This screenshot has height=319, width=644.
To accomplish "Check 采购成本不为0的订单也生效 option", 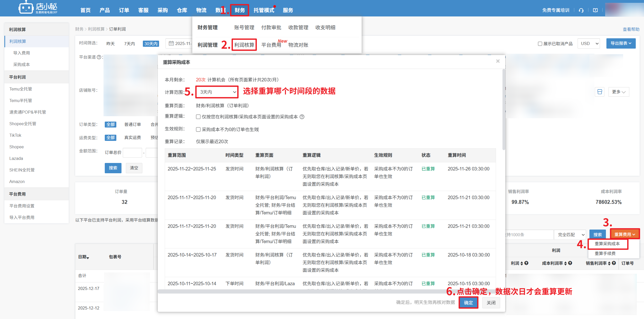I will click(198, 129).
